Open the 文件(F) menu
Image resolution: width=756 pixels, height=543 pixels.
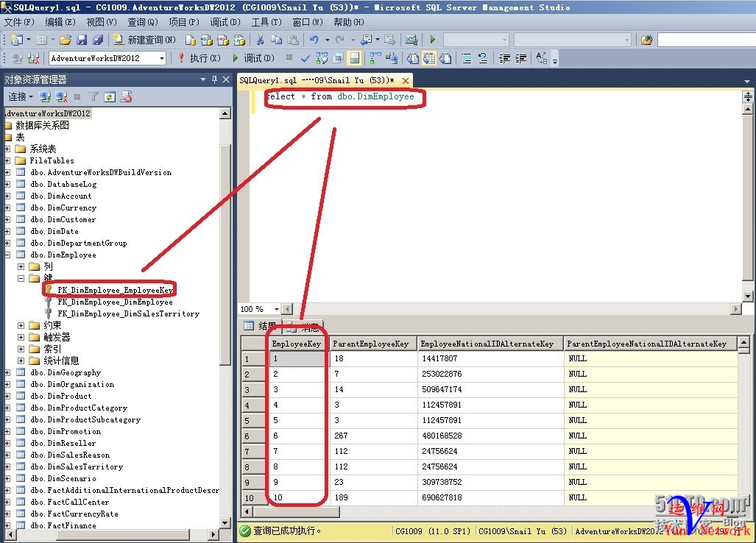point(19,22)
